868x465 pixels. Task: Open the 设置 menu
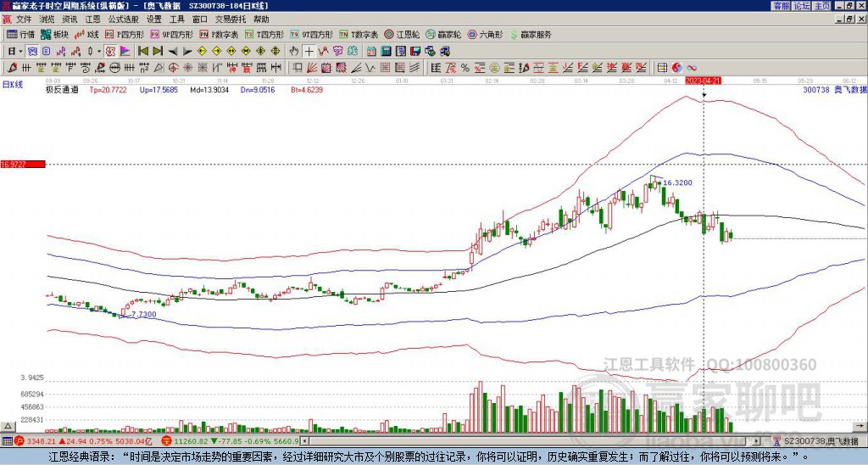coord(154,20)
